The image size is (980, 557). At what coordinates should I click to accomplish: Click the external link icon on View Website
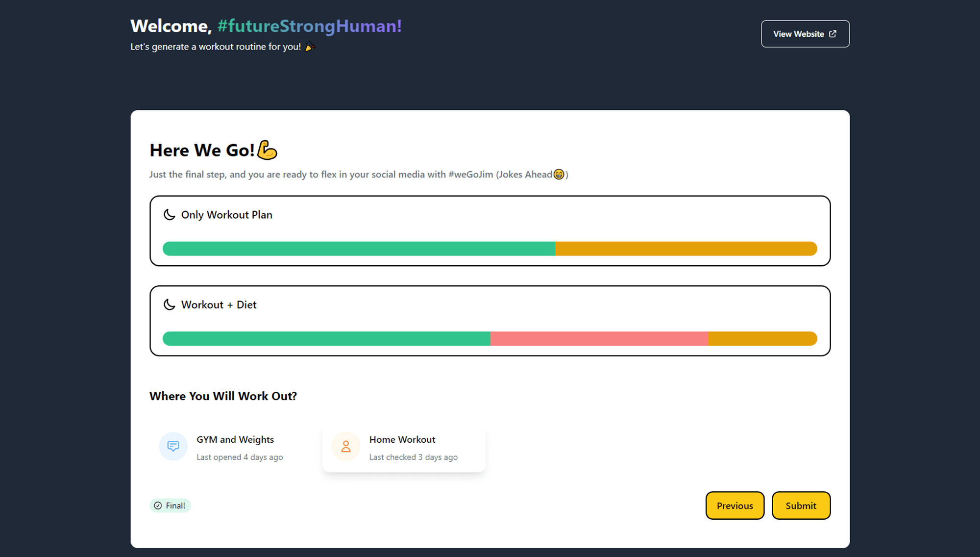(x=833, y=34)
